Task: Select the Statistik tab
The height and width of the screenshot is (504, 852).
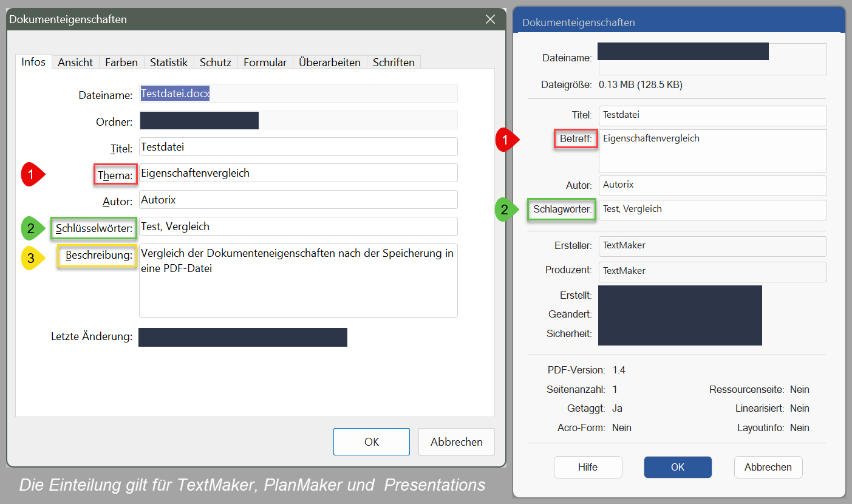Action: tap(169, 62)
